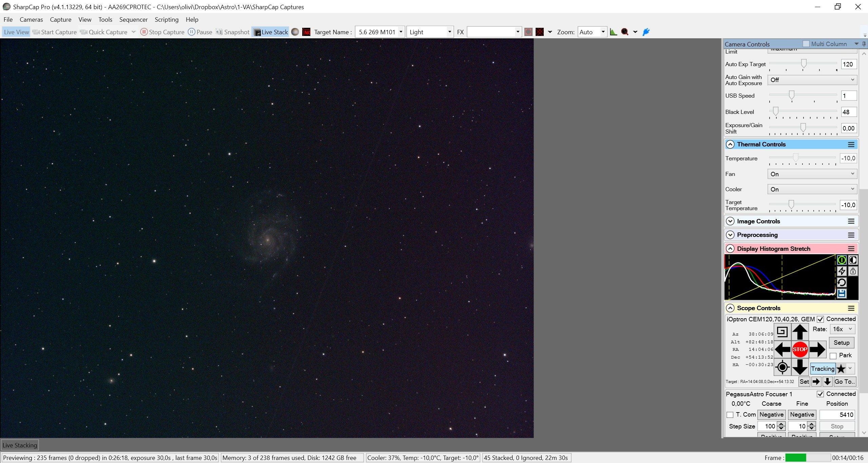
Task: Open the Cooler On/Off dropdown
Action: click(x=812, y=189)
